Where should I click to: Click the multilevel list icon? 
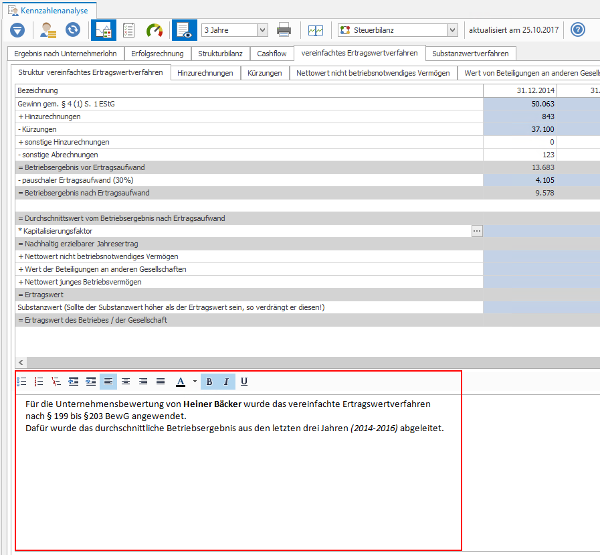[x=56, y=382]
